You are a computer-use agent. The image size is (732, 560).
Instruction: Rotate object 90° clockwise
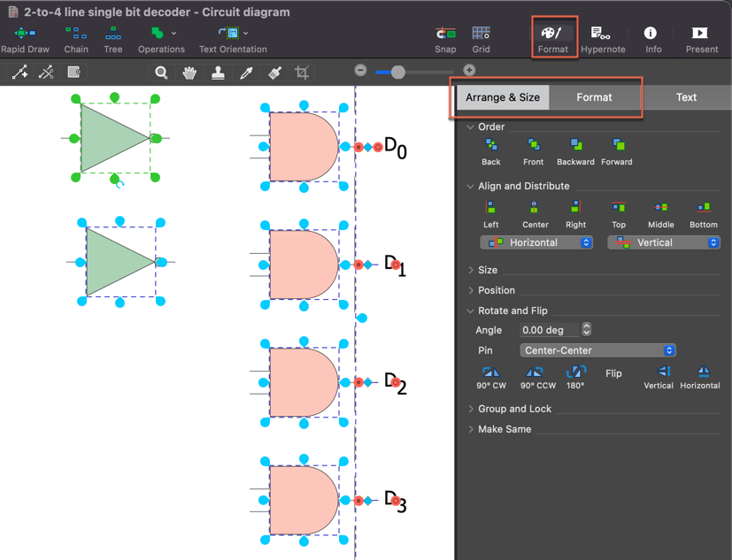(x=491, y=378)
